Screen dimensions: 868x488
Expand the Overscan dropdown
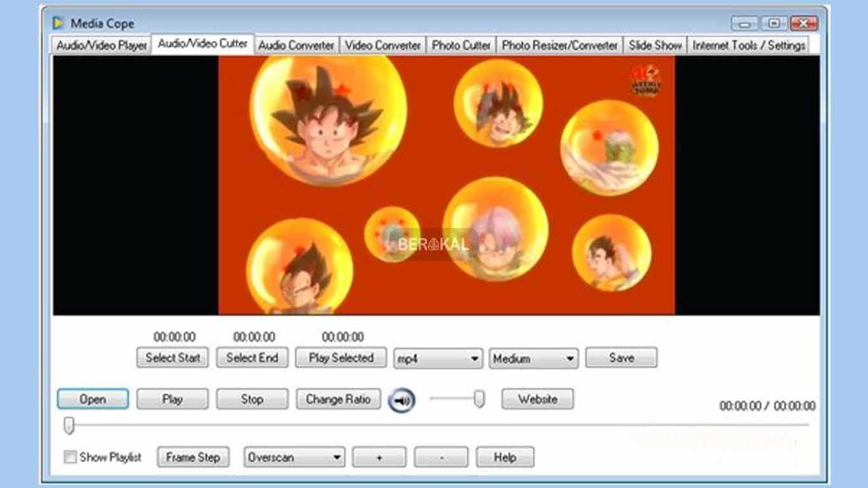click(295, 457)
